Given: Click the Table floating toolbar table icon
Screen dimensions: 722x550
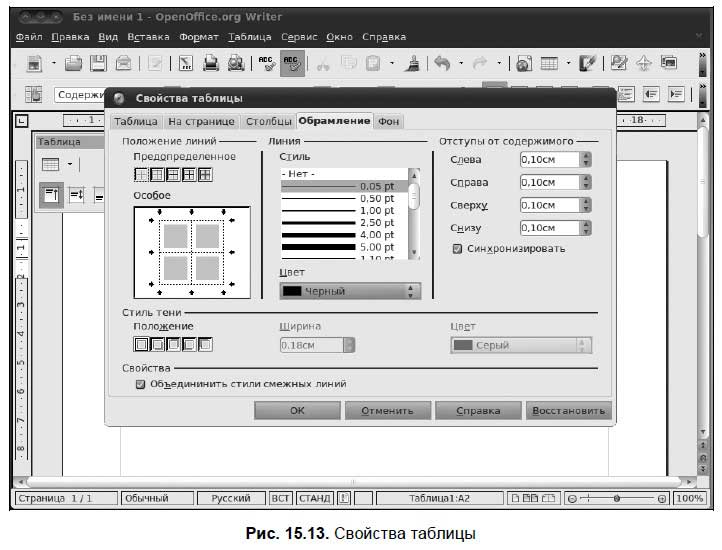Looking at the screenshot, I should (x=50, y=164).
